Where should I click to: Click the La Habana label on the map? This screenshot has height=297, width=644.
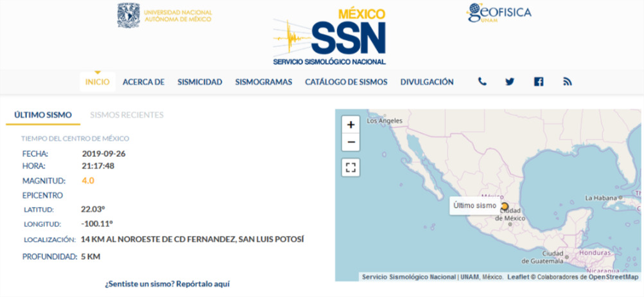coord(600,198)
